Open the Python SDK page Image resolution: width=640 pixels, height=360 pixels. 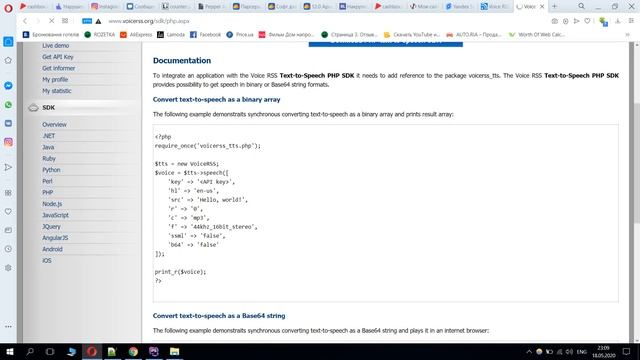51,170
